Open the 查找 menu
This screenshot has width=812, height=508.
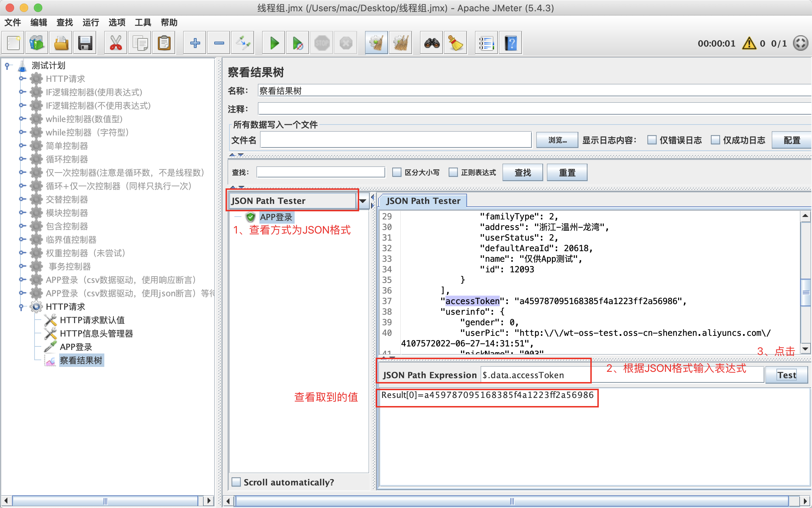point(65,22)
